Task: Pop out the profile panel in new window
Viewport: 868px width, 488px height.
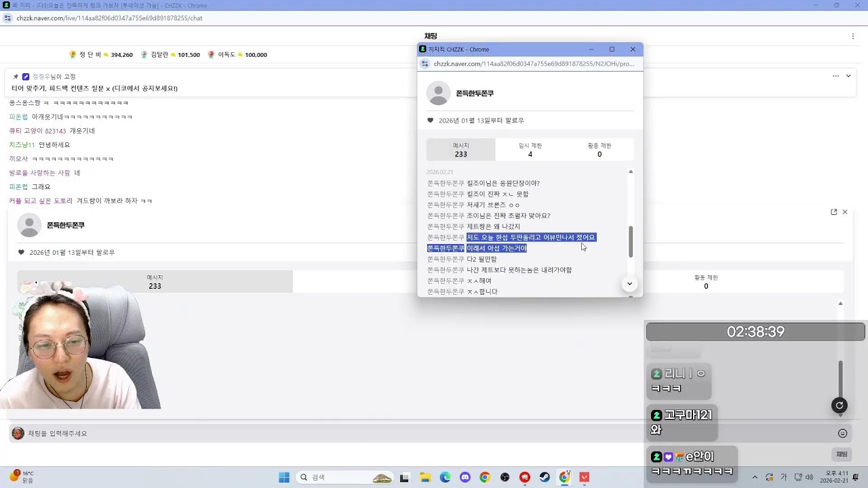Action: tap(833, 212)
